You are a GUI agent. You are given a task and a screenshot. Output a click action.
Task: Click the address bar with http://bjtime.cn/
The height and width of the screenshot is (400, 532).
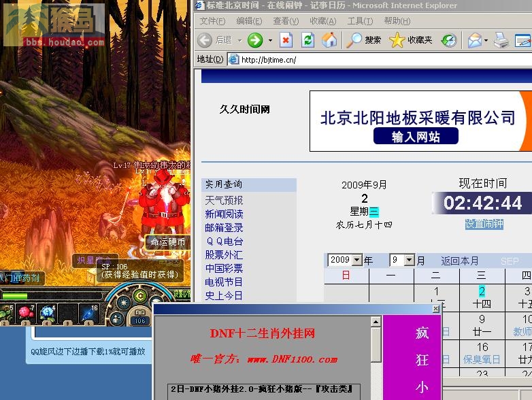(x=380, y=60)
